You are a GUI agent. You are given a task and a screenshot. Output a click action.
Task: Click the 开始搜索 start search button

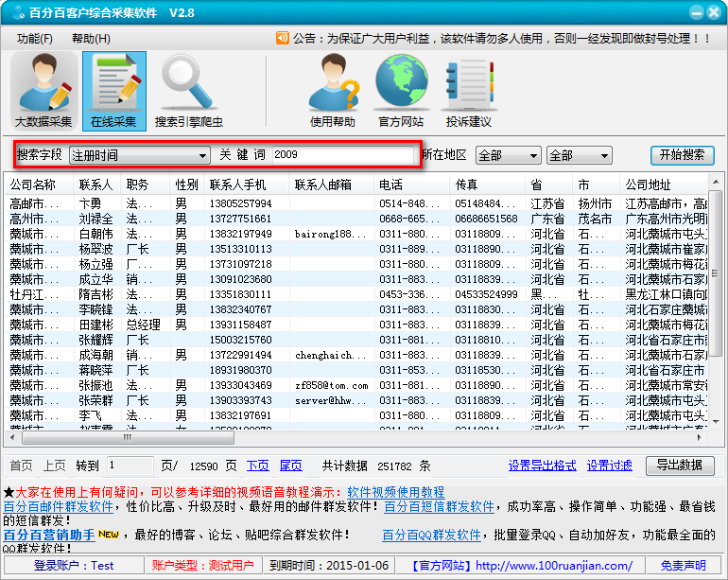pyautogui.click(x=682, y=155)
